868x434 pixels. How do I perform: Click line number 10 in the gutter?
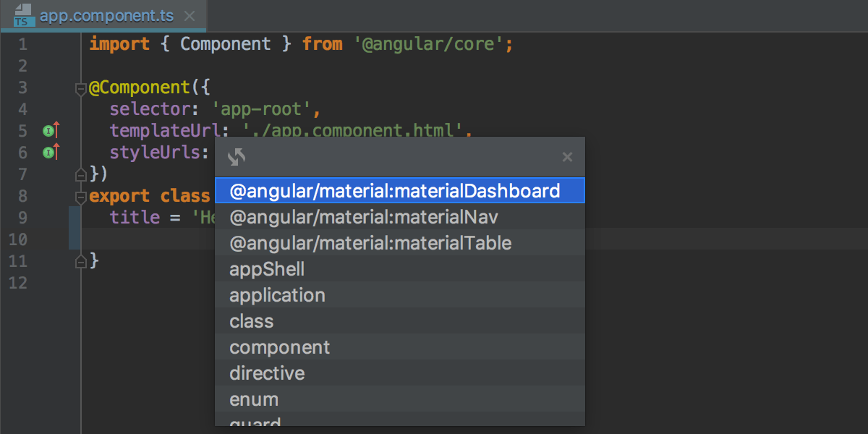[18, 239]
